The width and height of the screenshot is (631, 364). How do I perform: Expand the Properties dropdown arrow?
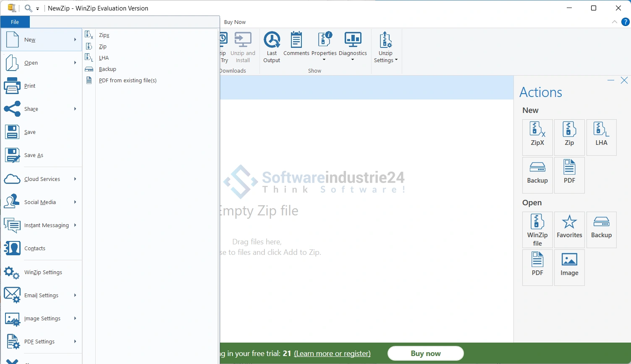click(x=324, y=60)
